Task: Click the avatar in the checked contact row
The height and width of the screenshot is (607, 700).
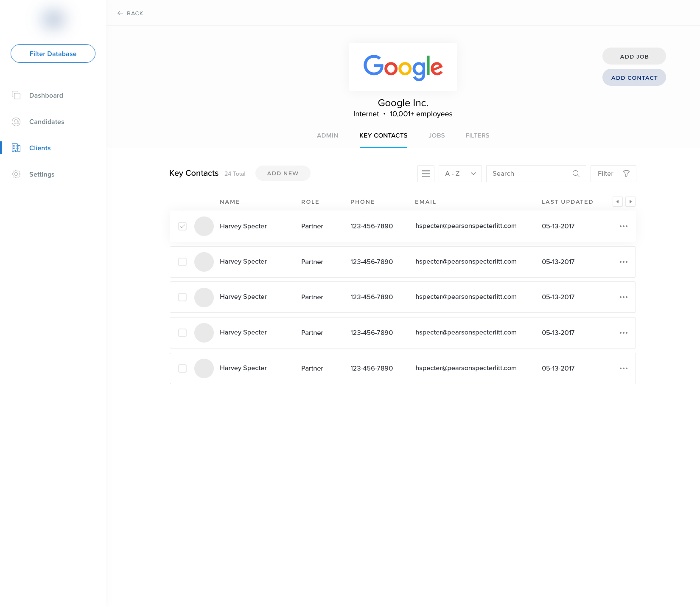Action: [x=204, y=226]
